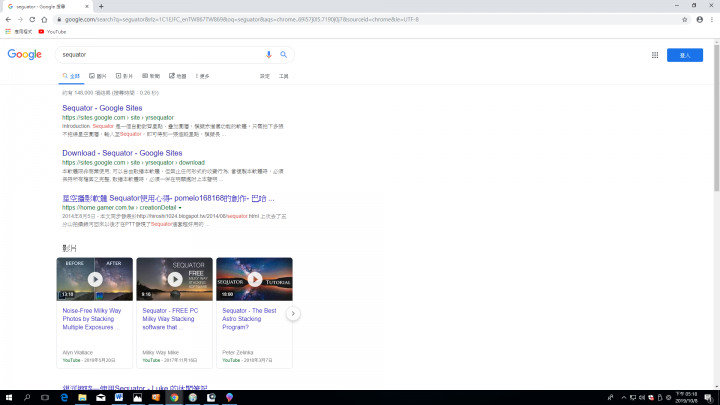Click the Windows Start button
The image size is (720, 405).
coord(9,398)
